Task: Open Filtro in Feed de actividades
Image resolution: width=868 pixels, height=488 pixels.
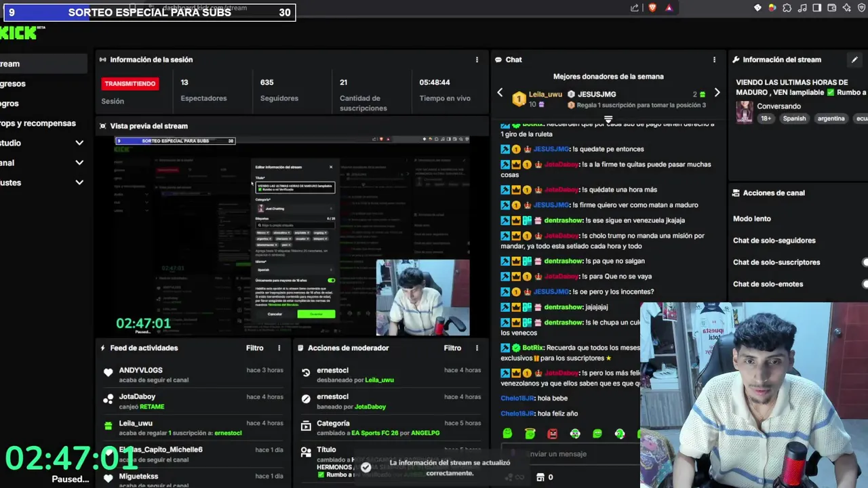Action: (254, 348)
